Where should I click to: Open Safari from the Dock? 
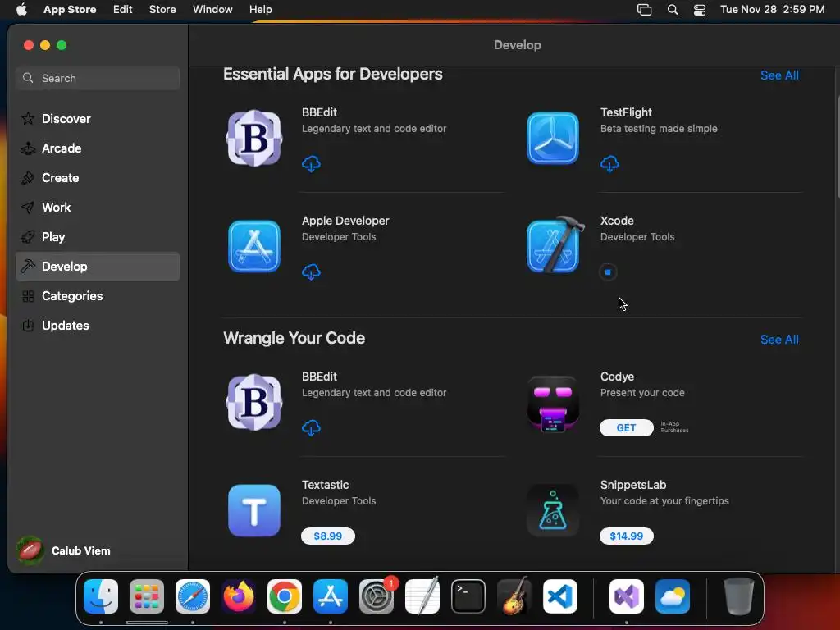[193, 596]
